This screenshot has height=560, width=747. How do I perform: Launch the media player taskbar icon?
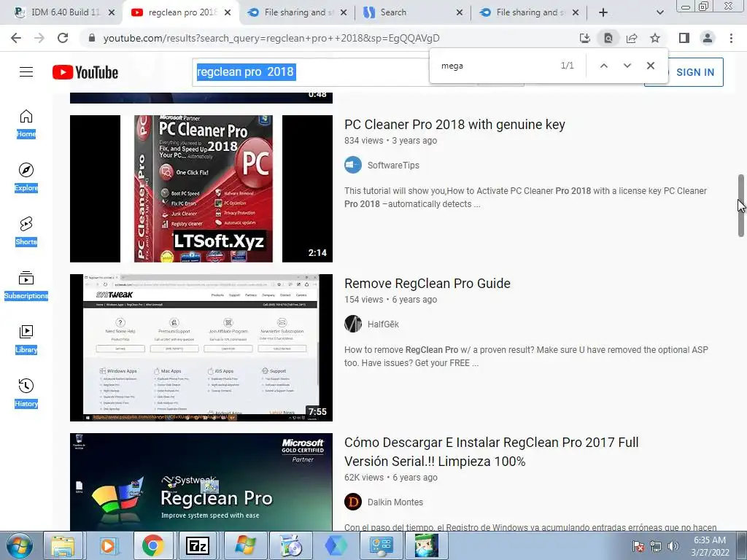click(108, 545)
